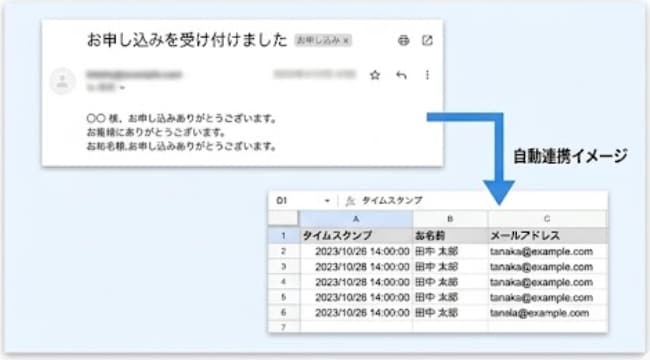The image size is (650, 360).
Task: Remove the お申し込み label chip
Action: pyautogui.click(x=347, y=40)
